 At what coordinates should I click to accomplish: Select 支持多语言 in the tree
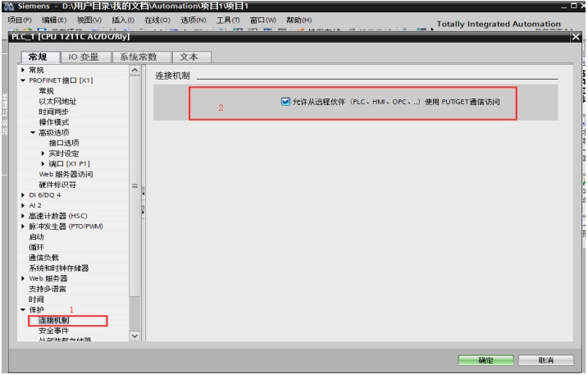(48, 289)
